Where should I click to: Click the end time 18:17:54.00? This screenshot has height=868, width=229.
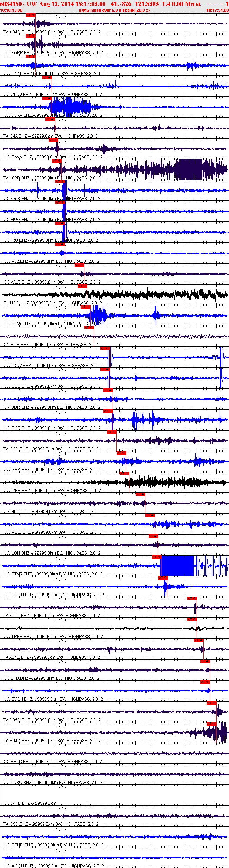tap(218, 10)
